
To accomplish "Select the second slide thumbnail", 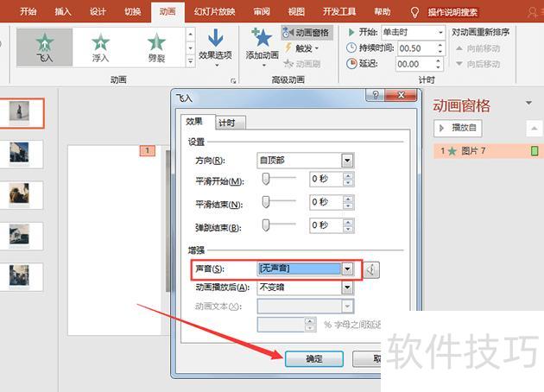I will click(x=22, y=154).
